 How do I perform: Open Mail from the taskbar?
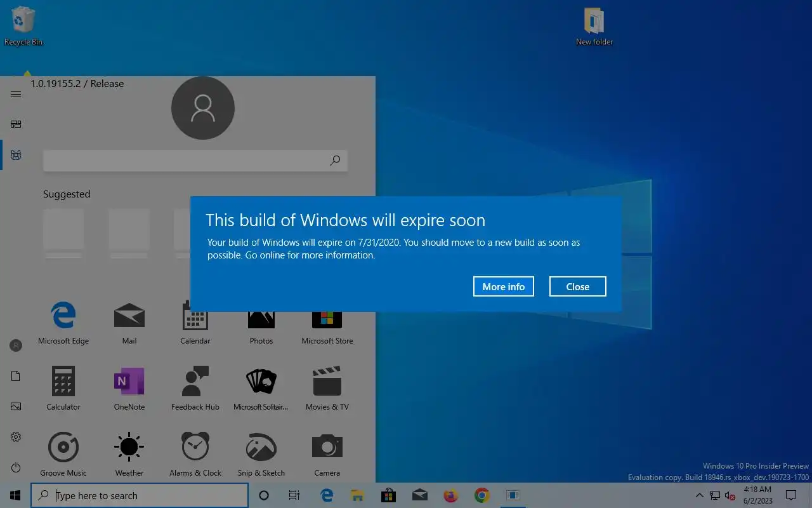click(x=419, y=495)
